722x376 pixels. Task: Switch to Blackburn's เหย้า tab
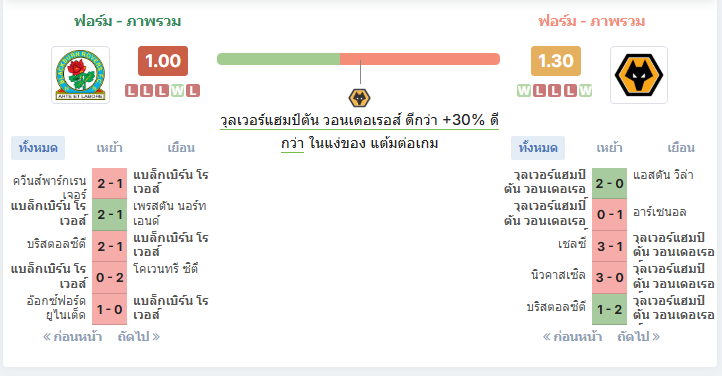click(110, 148)
